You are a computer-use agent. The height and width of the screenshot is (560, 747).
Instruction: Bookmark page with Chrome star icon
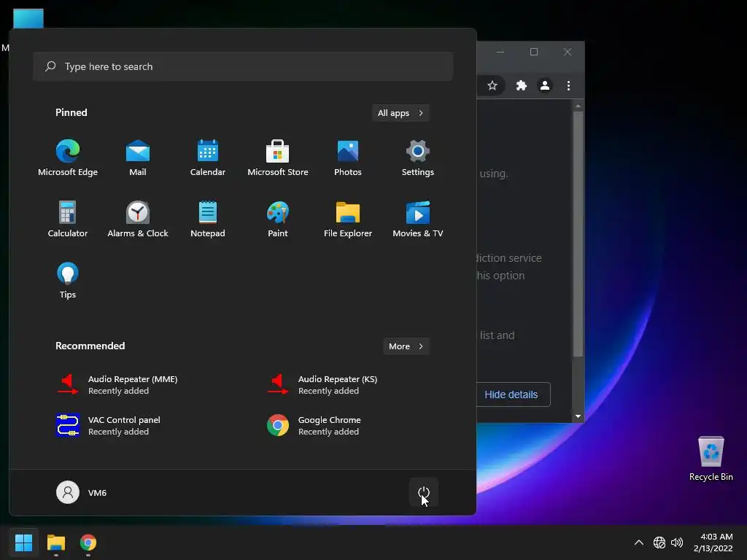[492, 85]
